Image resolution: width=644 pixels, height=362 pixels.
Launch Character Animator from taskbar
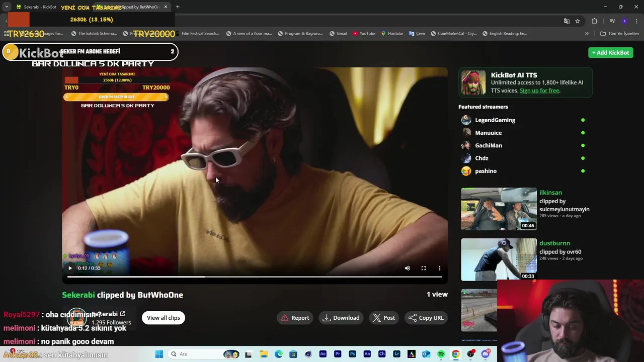(x=382, y=354)
